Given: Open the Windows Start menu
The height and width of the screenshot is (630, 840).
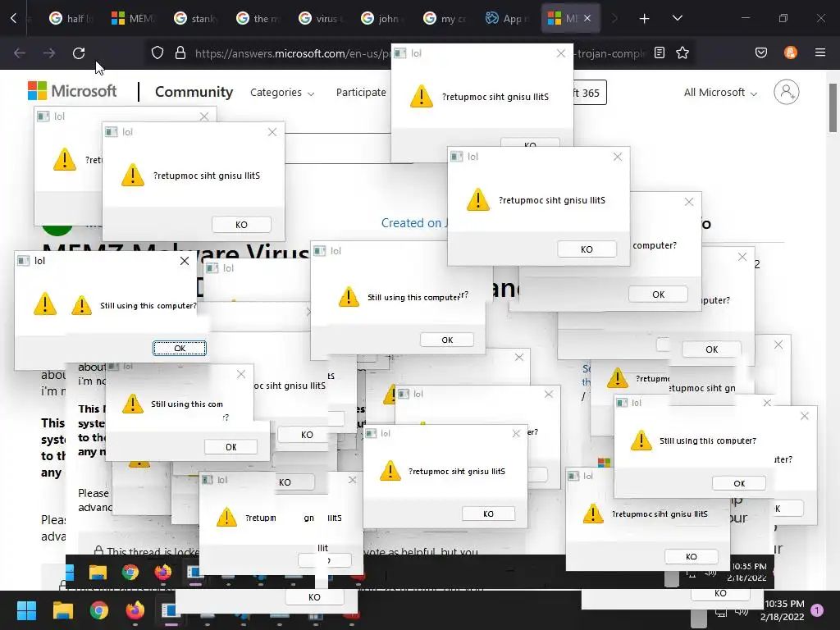Looking at the screenshot, I should tap(26, 610).
